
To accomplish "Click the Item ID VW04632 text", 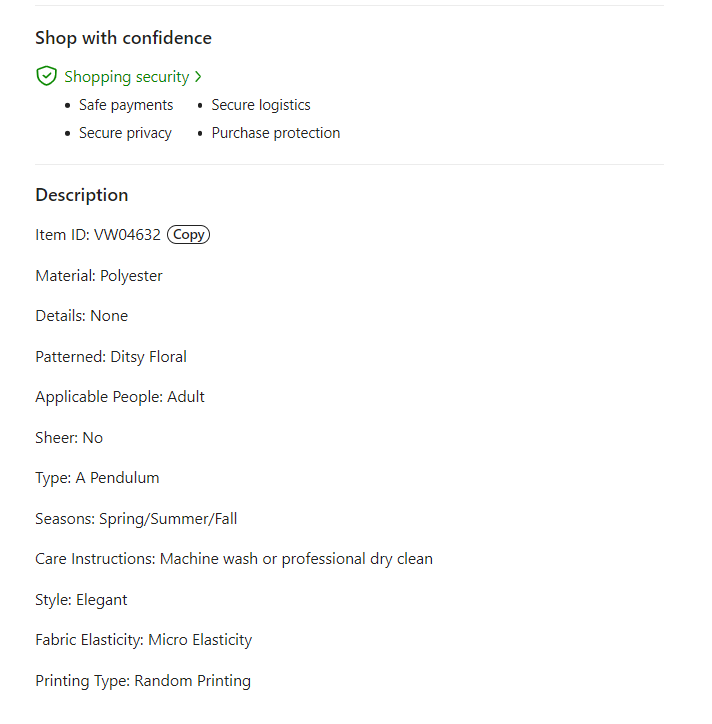I will coord(98,235).
